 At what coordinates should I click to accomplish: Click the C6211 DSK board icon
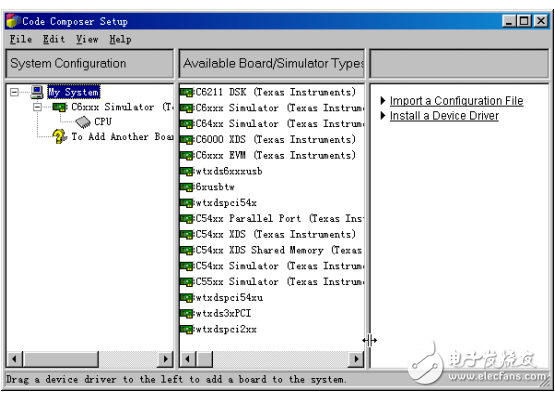click(187, 92)
